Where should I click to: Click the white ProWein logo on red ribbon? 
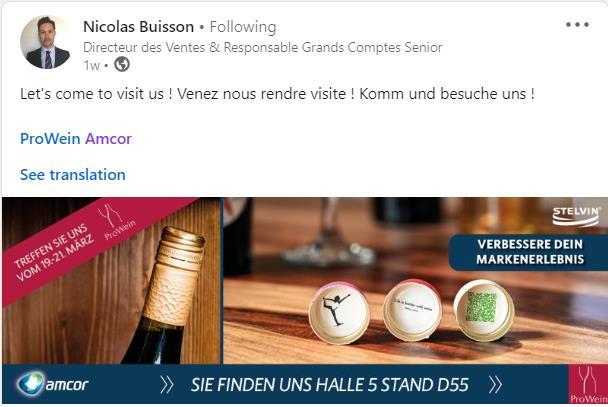point(116,222)
